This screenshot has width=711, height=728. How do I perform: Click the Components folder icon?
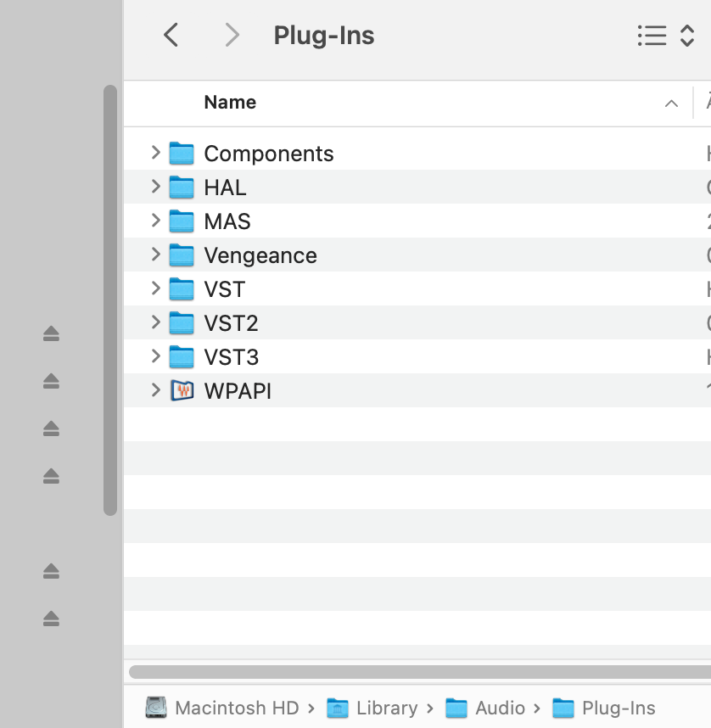[x=182, y=154]
